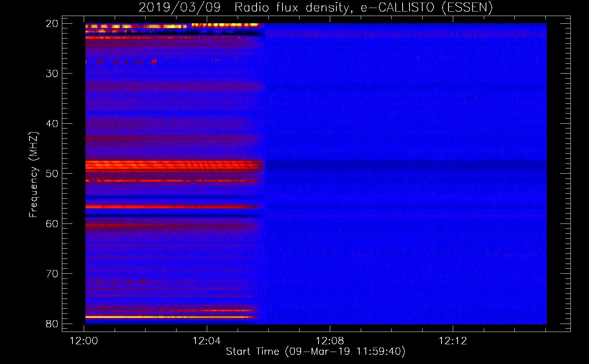Click the 20 frequency tick label
589x364 pixels.
[x=52, y=24]
